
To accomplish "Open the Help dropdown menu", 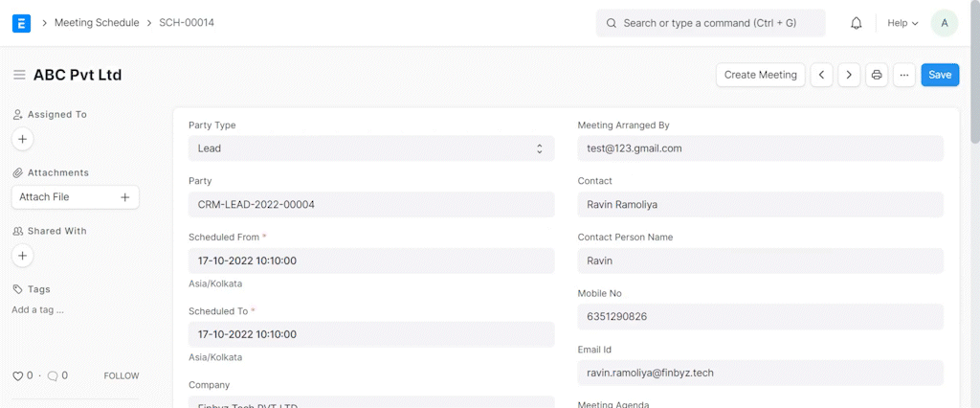I will 902,23.
